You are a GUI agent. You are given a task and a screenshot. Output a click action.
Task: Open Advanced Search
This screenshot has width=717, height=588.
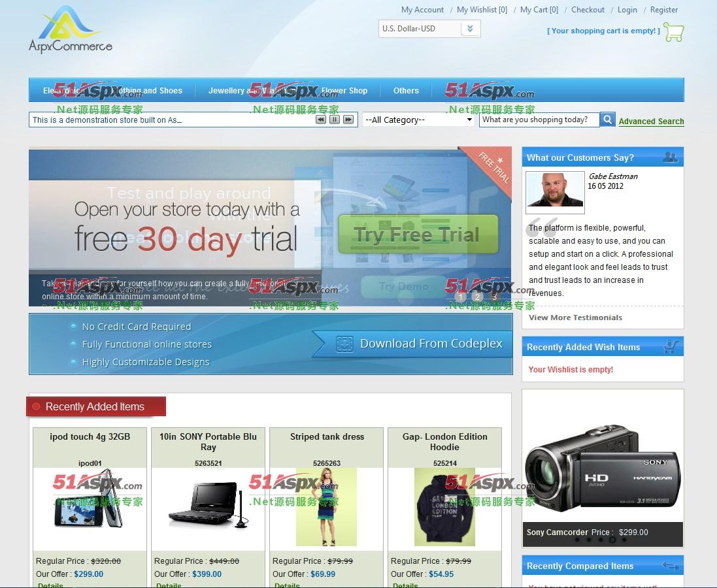(x=651, y=121)
